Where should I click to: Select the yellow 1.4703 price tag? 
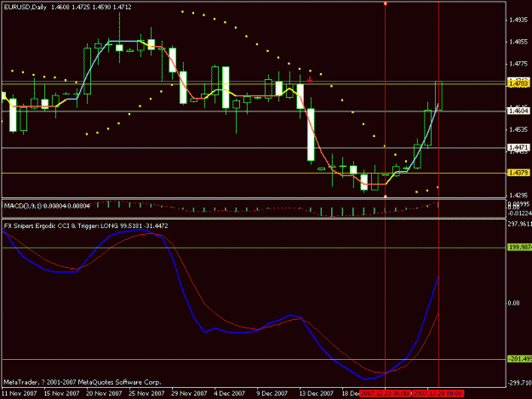click(518, 83)
